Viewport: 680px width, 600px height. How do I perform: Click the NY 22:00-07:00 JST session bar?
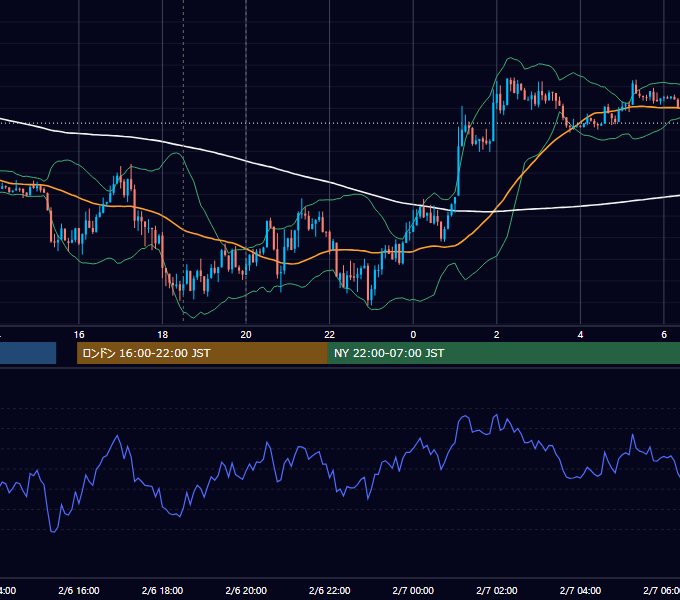click(503, 353)
